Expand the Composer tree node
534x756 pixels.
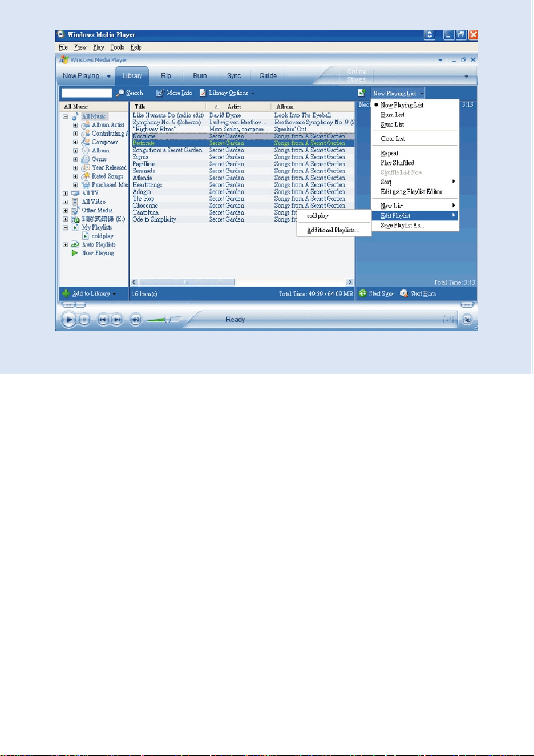point(75,142)
